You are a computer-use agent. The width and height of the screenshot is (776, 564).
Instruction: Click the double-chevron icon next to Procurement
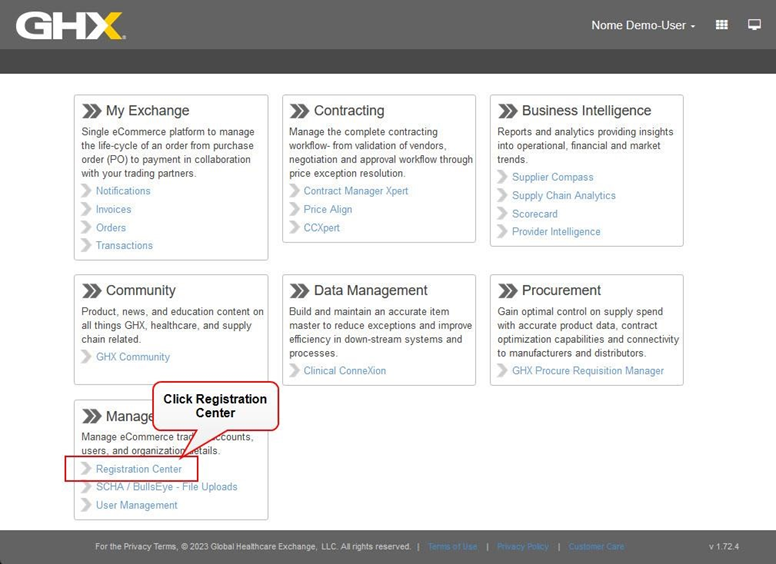pos(507,291)
